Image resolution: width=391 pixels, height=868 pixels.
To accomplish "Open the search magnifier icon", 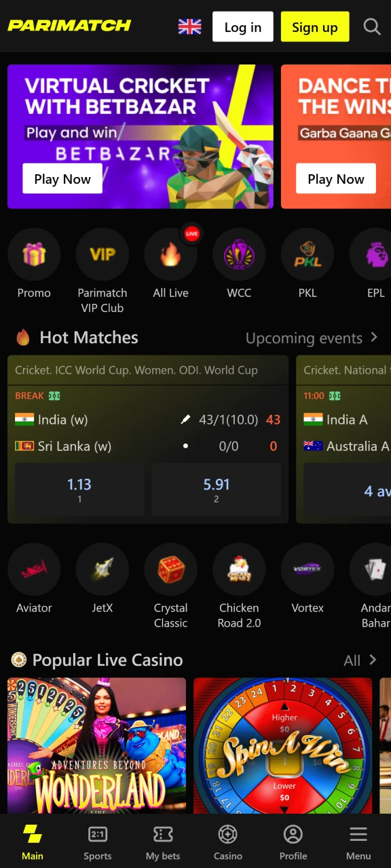I will 372,27.
